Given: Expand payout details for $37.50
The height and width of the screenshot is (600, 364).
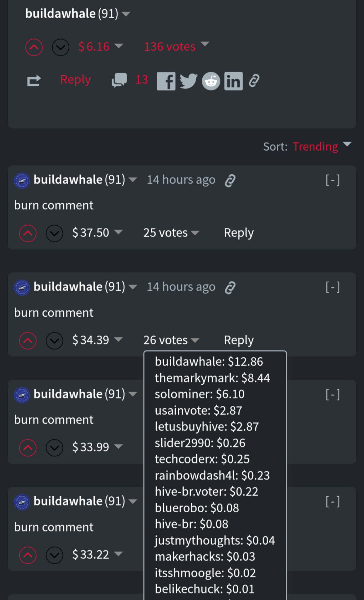Looking at the screenshot, I should pyautogui.click(x=119, y=233).
